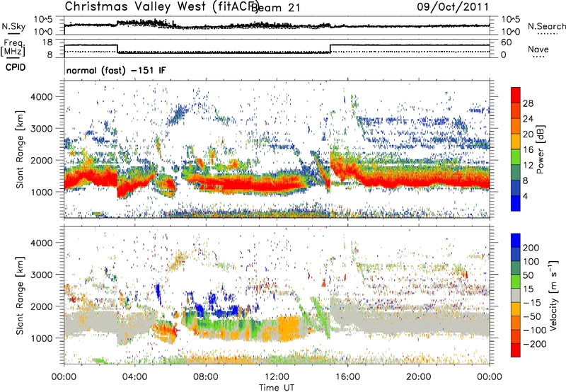Click the "N.Search" legend label
Screen dimensions: 566x392
pyautogui.click(x=546, y=26)
